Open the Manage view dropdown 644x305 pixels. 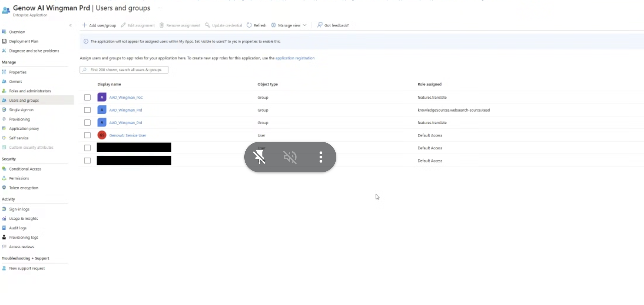click(x=289, y=25)
